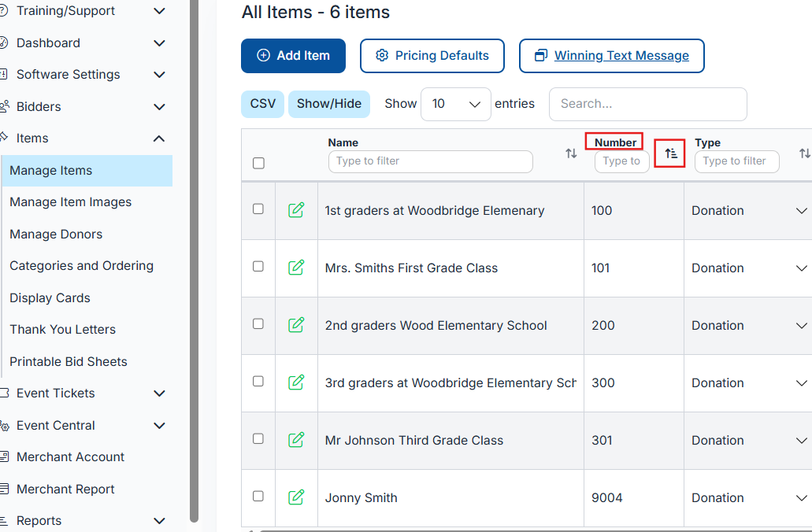Check the box for item 101 row
This screenshot has height=532, width=812.
click(258, 267)
